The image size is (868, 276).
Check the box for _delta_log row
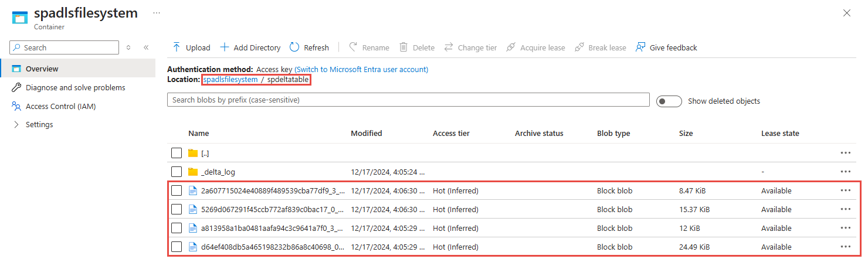tap(177, 172)
